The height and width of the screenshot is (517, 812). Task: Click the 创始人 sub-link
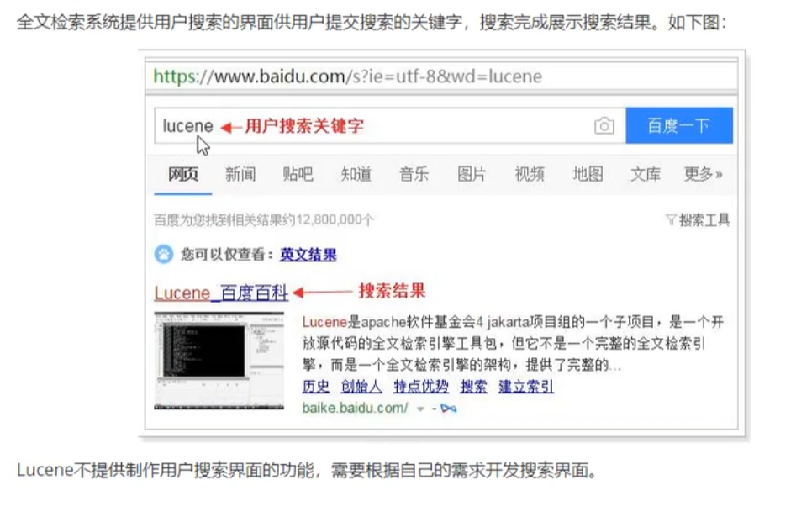pyautogui.click(x=361, y=387)
